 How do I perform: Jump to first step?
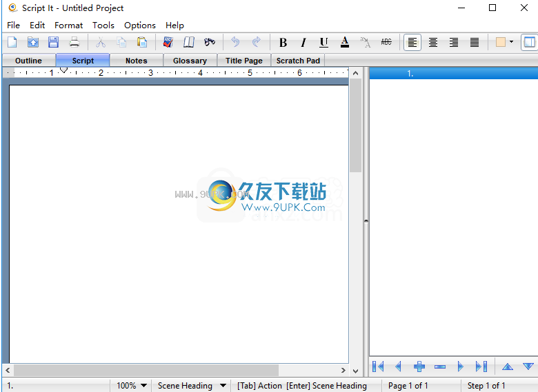tap(378, 367)
